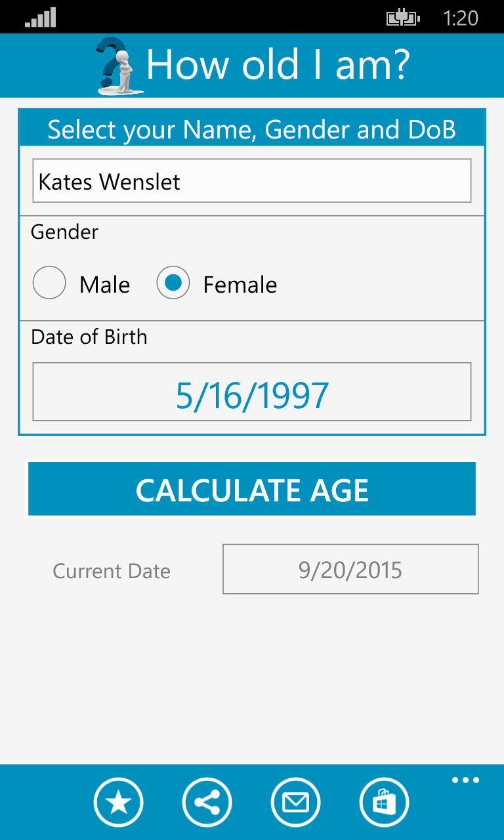
Task: Tap the clock time 1:20
Action: coord(461,18)
